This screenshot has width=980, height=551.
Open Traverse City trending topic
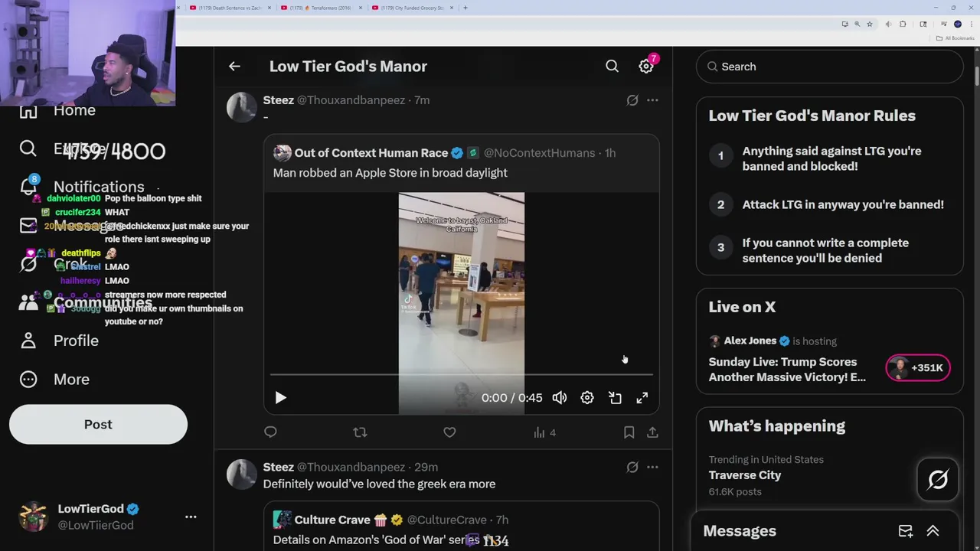click(x=744, y=475)
